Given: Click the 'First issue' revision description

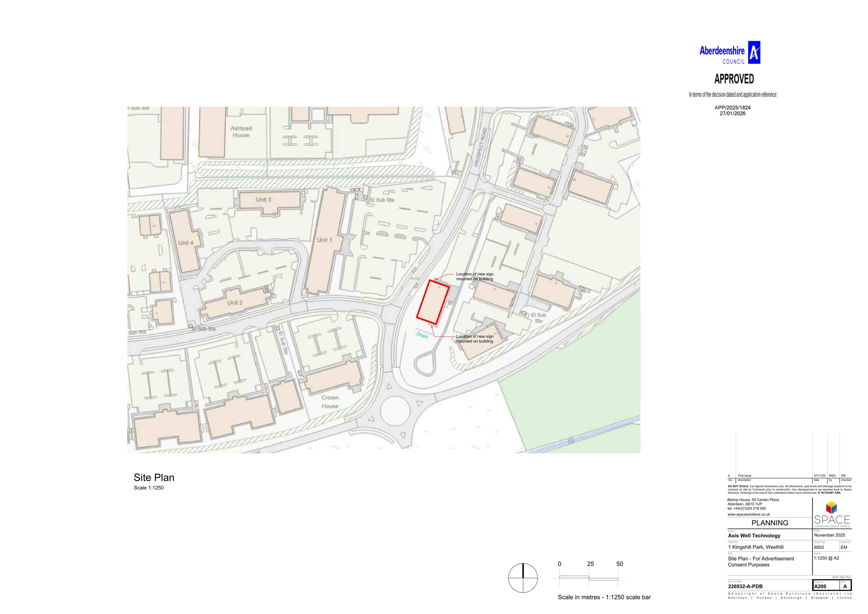Looking at the screenshot, I should click(744, 476).
